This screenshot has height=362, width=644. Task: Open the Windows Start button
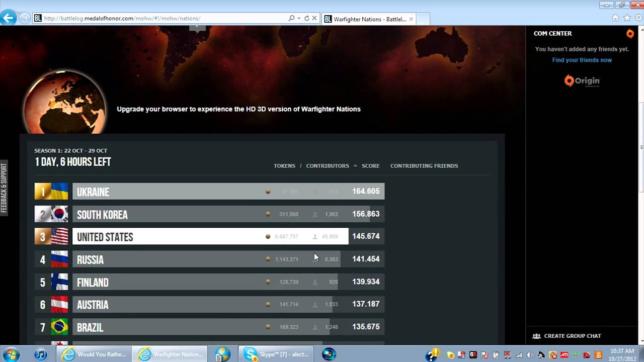click(x=11, y=354)
